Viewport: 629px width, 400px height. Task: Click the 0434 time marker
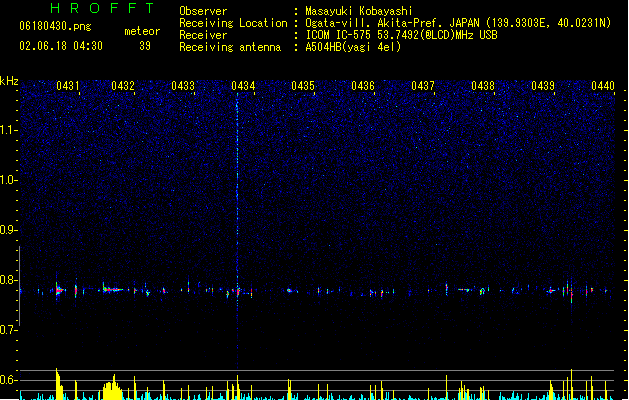coord(243,85)
